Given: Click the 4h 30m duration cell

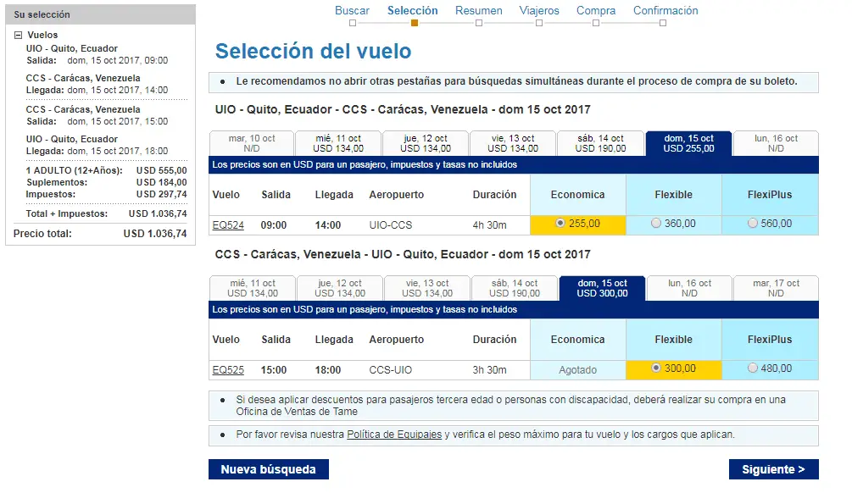Looking at the screenshot, I should [x=489, y=225].
